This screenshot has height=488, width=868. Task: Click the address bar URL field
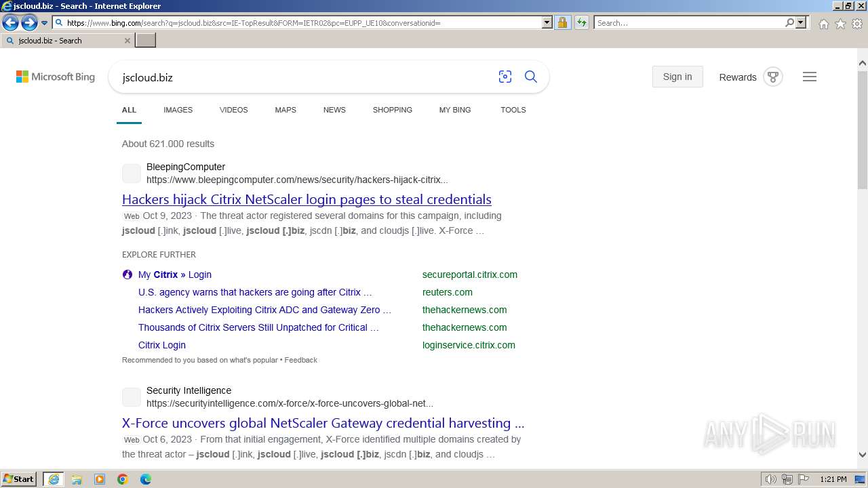tap(298, 23)
